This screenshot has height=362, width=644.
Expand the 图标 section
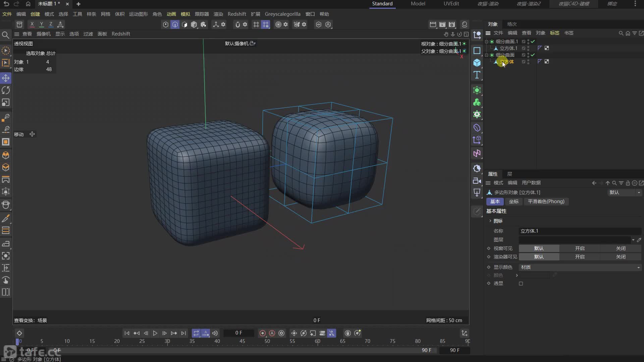pos(490,221)
